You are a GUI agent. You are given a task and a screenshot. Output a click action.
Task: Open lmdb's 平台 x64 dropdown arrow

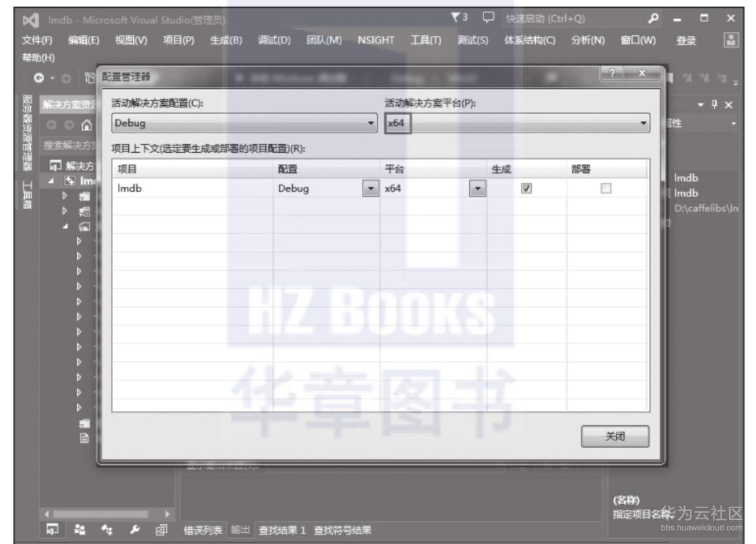pos(478,188)
